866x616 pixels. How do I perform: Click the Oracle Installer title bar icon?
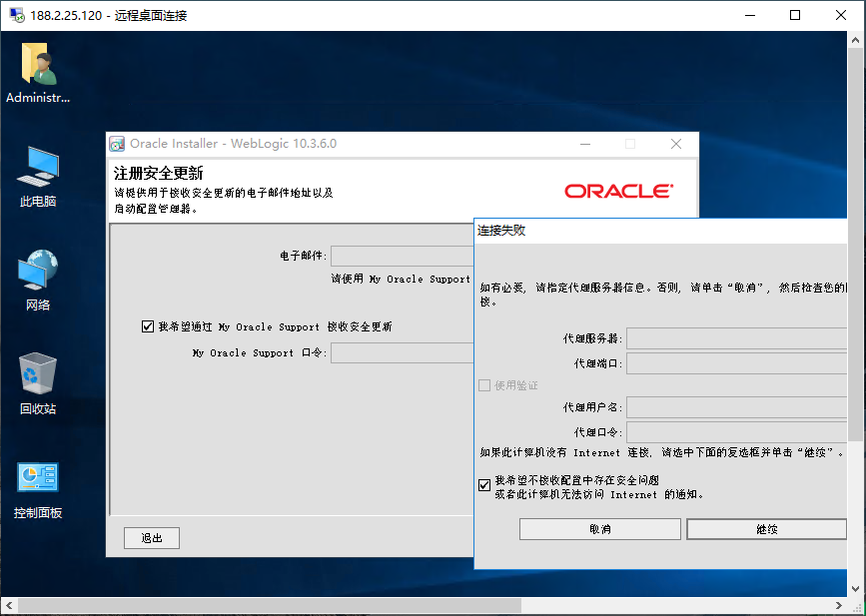tap(117, 144)
